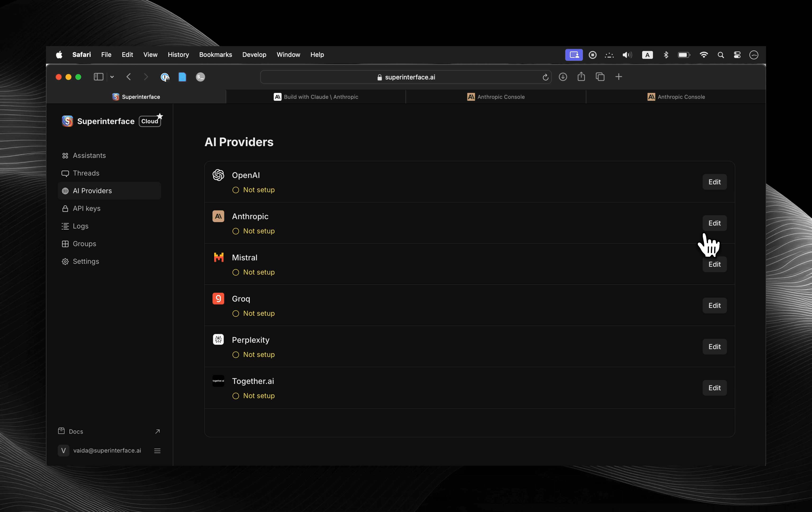Open the View menu
Viewport: 812px width, 512px height.
150,55
